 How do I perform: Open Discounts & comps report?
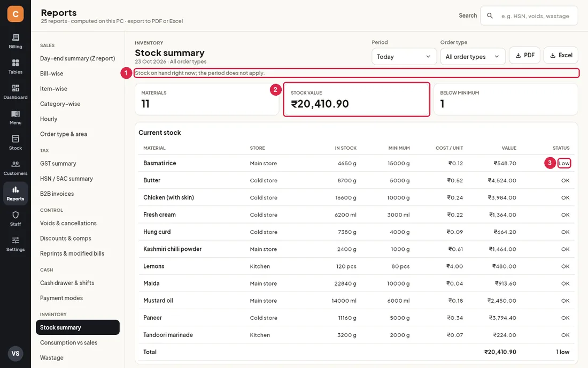pos(78,238)
